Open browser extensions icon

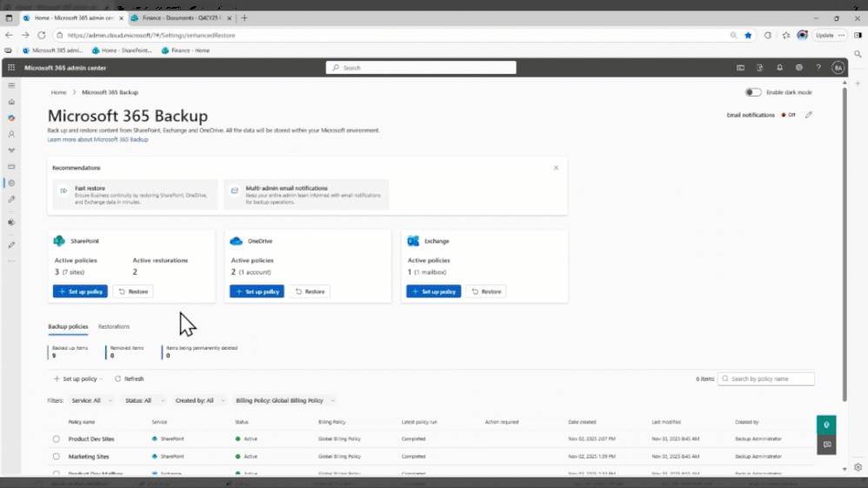767,35
